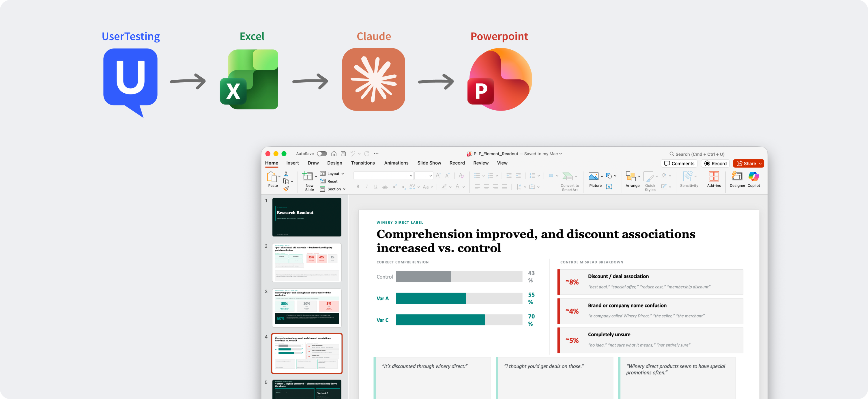Click the Sensitivity icon
Screen dimensions: 868x399
click(x=687, y=176)
